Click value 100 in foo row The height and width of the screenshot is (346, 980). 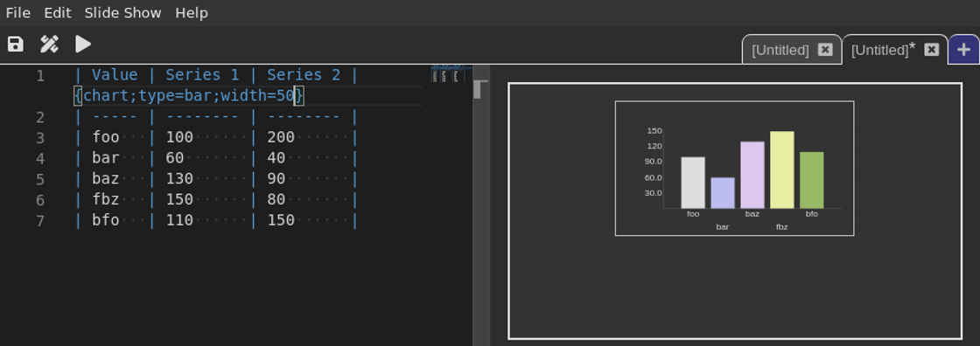point(179,137)
